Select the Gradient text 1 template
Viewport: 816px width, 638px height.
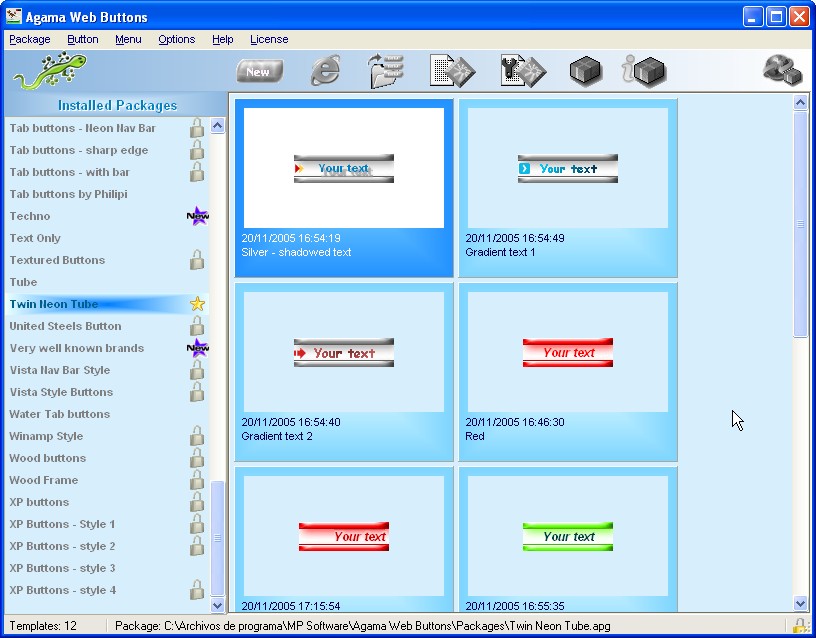[568, 188]
